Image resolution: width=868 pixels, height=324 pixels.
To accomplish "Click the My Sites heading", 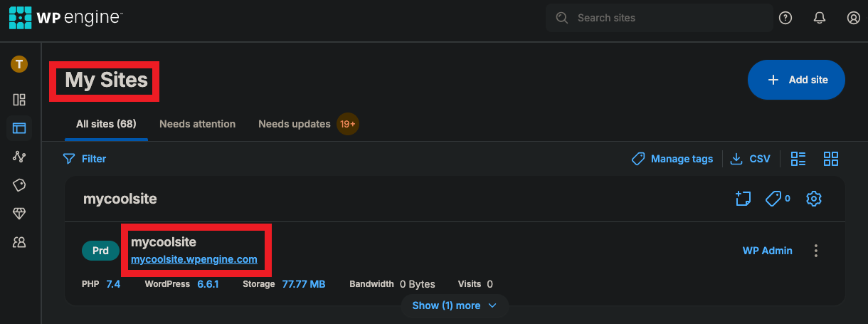I will tap(106, 80).
